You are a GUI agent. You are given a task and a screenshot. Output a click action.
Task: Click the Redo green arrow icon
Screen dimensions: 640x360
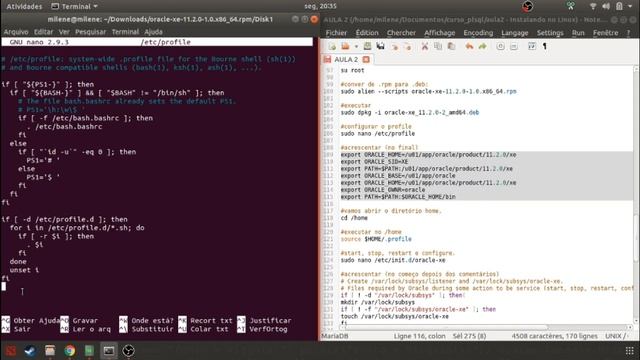pos(482,46)
